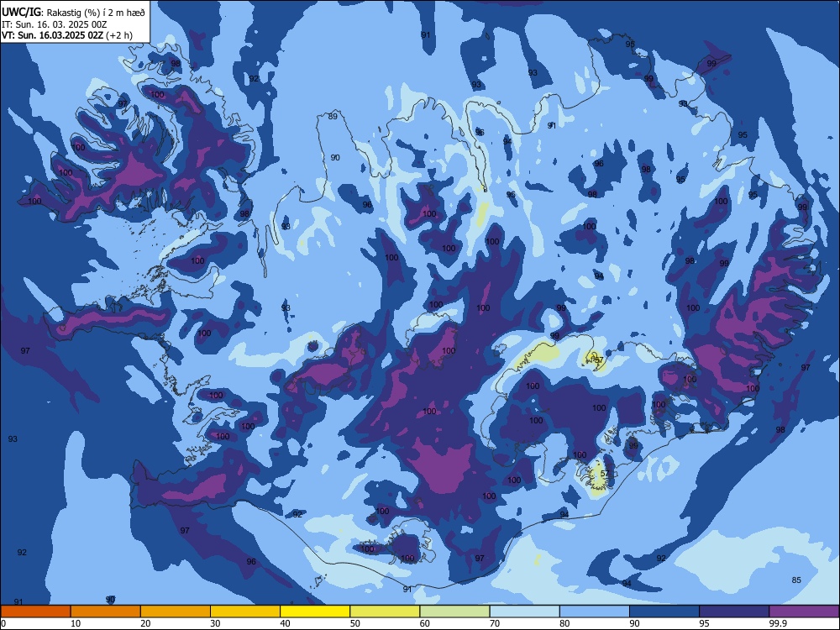Click the '10' tick label on the legend
Screen dimensions: 840x630
click(76, 623)
